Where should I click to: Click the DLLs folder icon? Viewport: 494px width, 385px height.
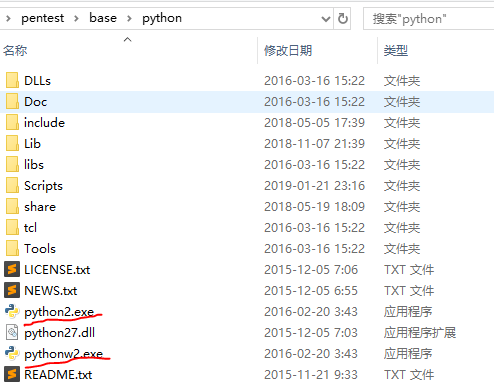click(12, 81)
